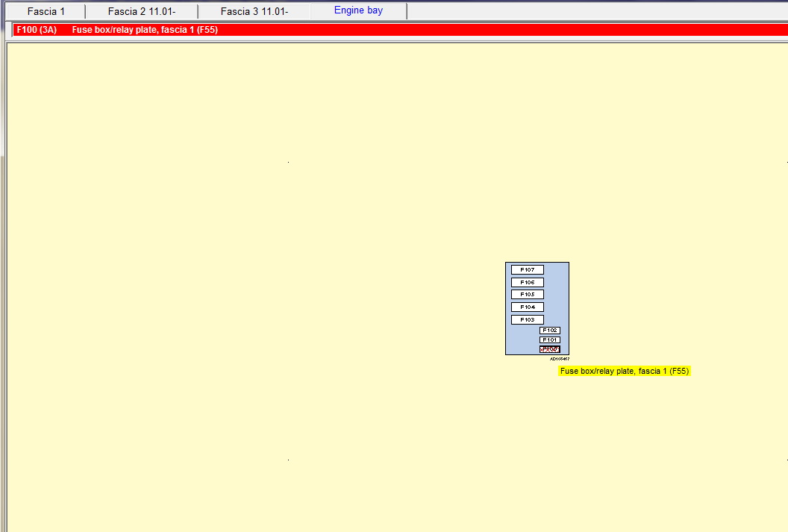Pick fuse F105 in the fuse box
The image size is (788, 532).
point(527,295)
